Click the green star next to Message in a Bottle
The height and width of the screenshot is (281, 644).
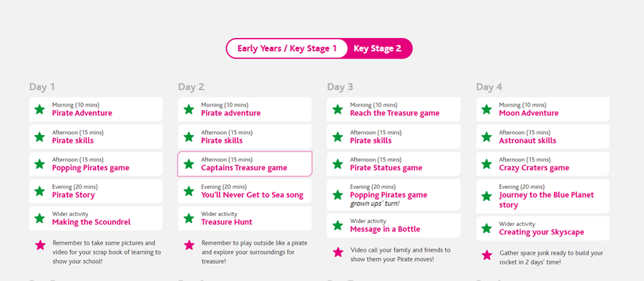click(x=338, y=225)
